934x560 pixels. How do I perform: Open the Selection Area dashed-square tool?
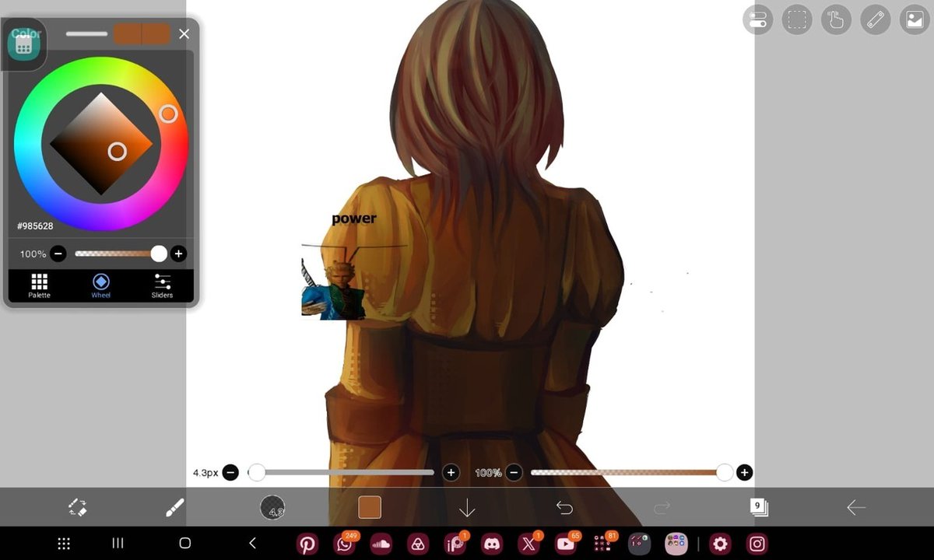pos(797,20)
